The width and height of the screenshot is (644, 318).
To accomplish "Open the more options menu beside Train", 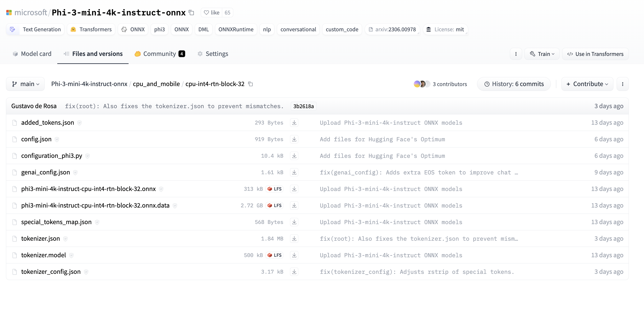I will [516, 54].
